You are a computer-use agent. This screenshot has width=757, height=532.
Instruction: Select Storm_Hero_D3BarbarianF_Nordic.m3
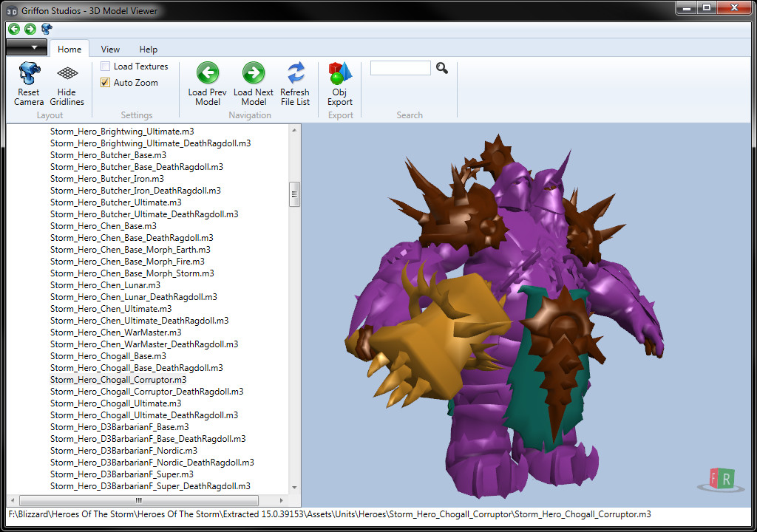coord(124,451)
